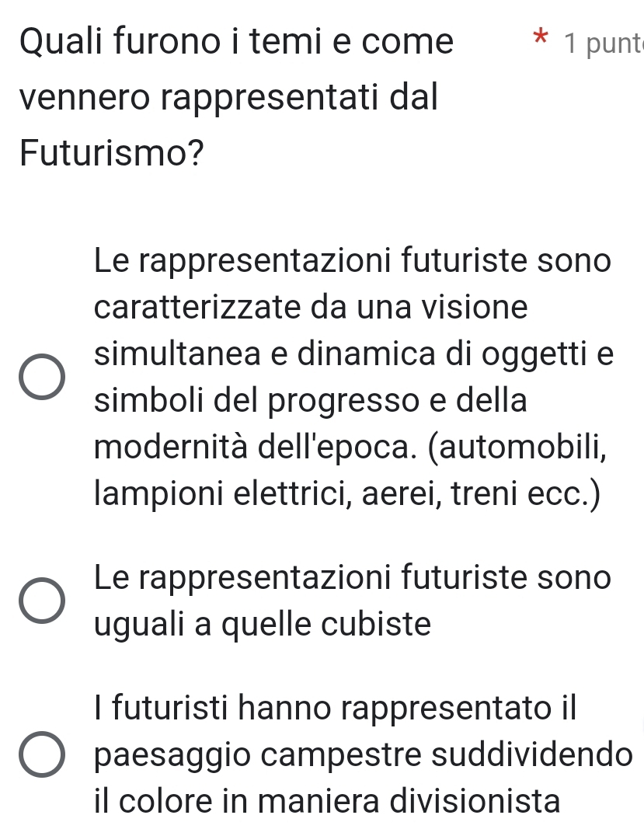Click the 'Le rappresentazioni futuriste sono' line above 'uguali a quelle cubiste'
Screen dimensions: 644x836
353,577
